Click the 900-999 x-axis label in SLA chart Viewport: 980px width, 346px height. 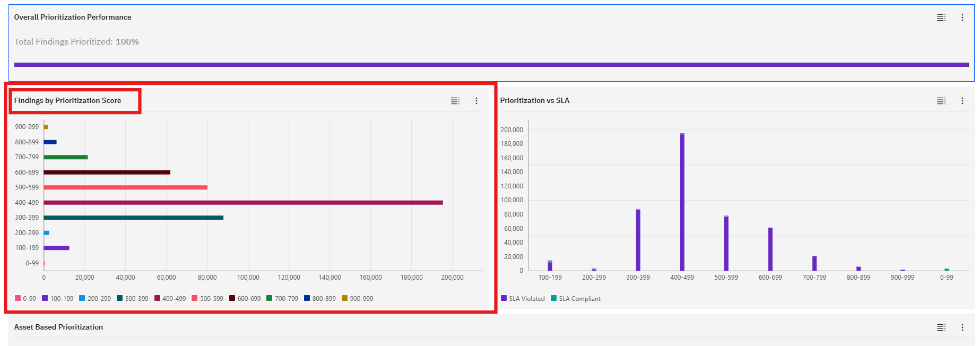903,278
